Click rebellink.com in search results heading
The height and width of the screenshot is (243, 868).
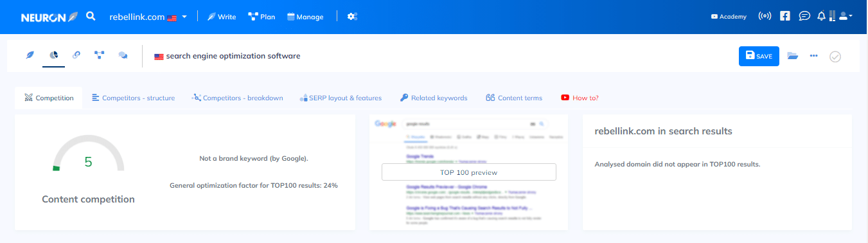pos(664,131)
